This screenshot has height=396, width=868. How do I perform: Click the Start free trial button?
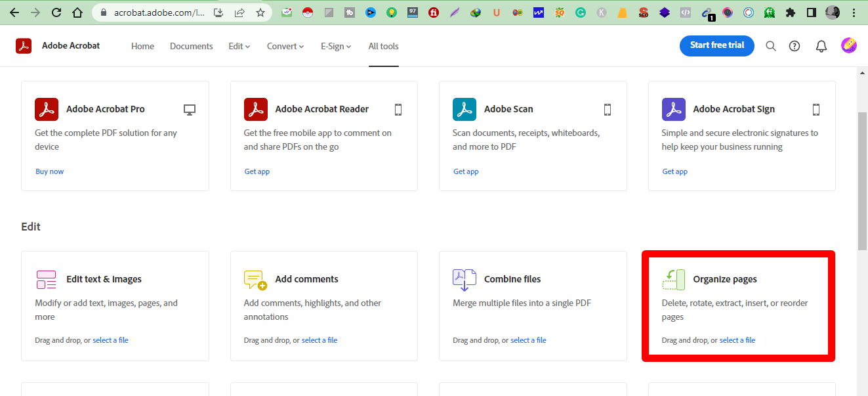[716, 45]
